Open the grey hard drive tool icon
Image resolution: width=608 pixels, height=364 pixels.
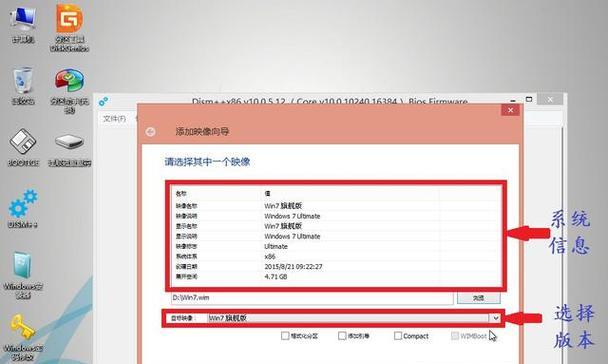[69, 150]
